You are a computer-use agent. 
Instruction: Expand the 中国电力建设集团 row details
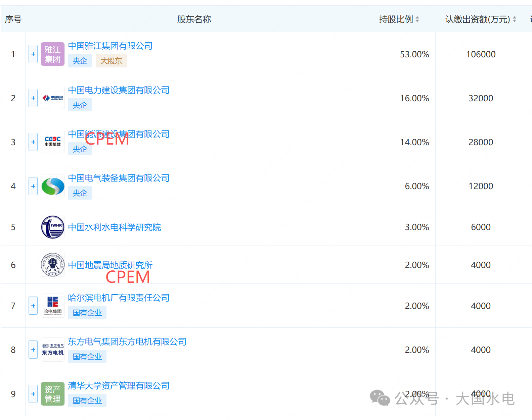pyautogui.click(x=33, y=98)
